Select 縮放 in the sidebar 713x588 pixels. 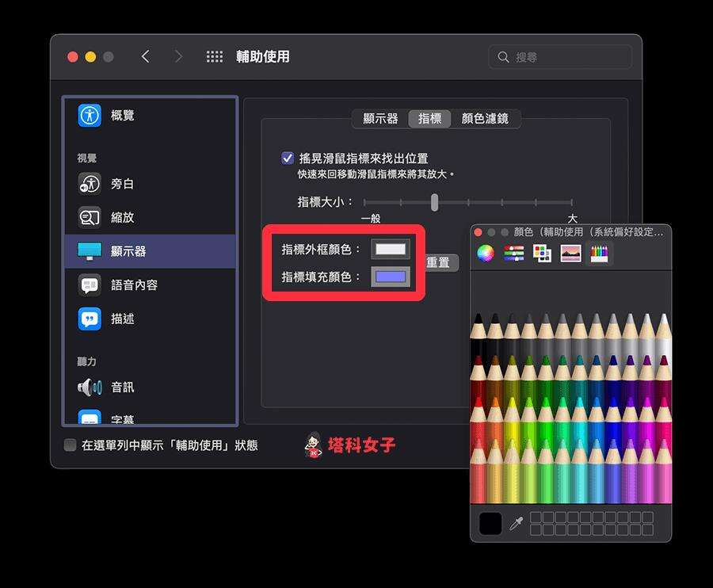pos(150,217)
